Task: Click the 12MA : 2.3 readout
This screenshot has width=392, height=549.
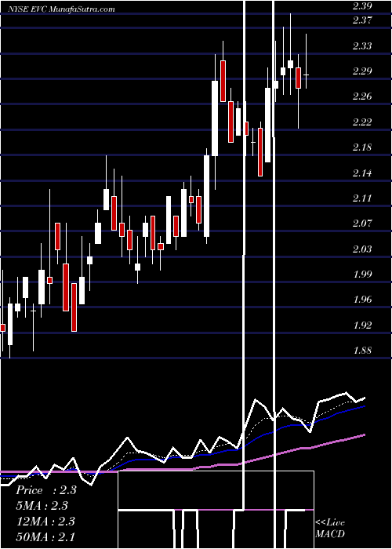Action: pos(45,522)
